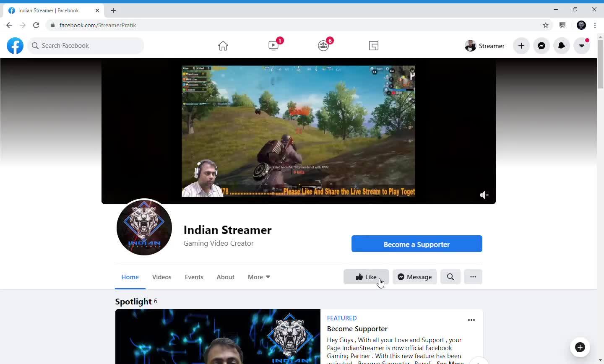Open three-dot menu on featured post
The width and height of the screenshot is (604, 364).
click(471, 320)
